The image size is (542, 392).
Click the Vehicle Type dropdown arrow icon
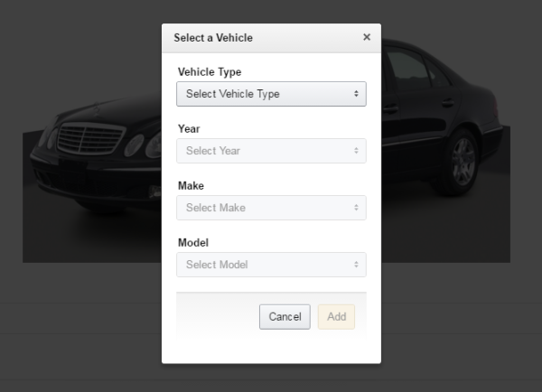(x=356, y=94)
